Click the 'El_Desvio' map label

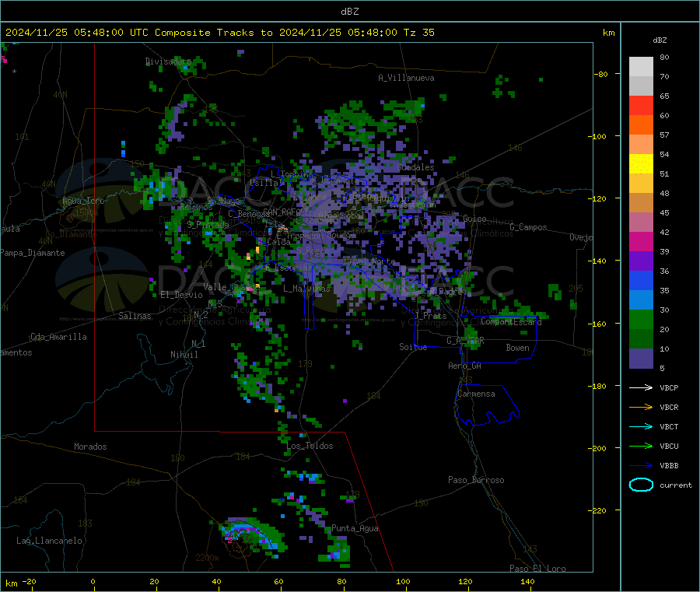[x=182, y=295]
